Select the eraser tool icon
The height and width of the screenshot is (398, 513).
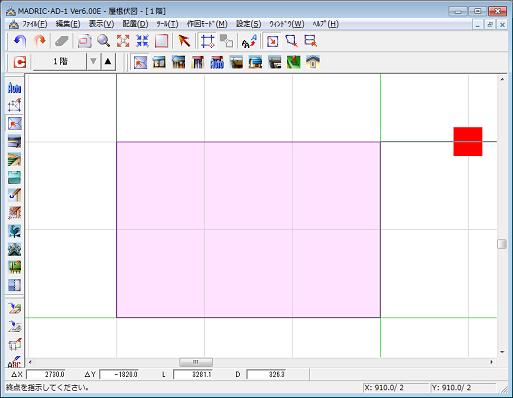coord(62,41)
